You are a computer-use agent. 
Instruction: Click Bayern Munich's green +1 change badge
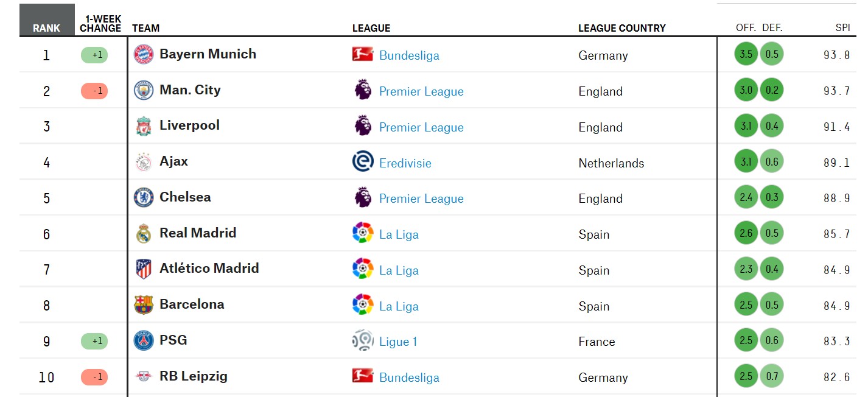pos(94,55)
